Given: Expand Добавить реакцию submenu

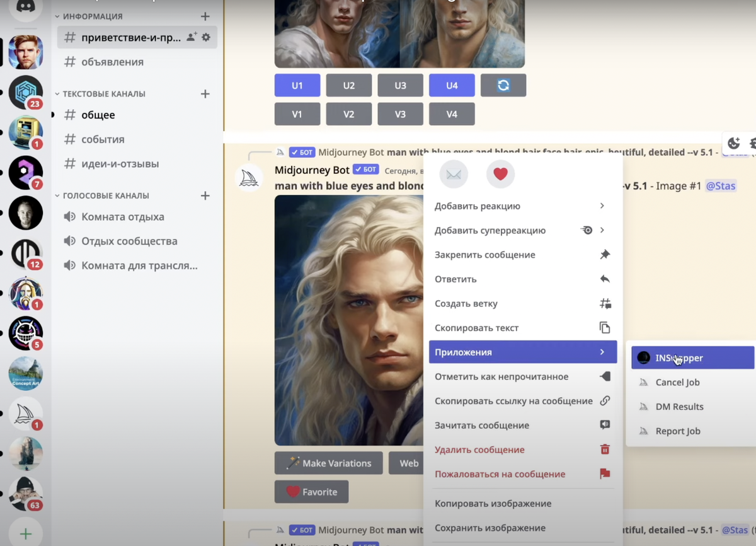Looking at the screenshot, I should point(523,206).
